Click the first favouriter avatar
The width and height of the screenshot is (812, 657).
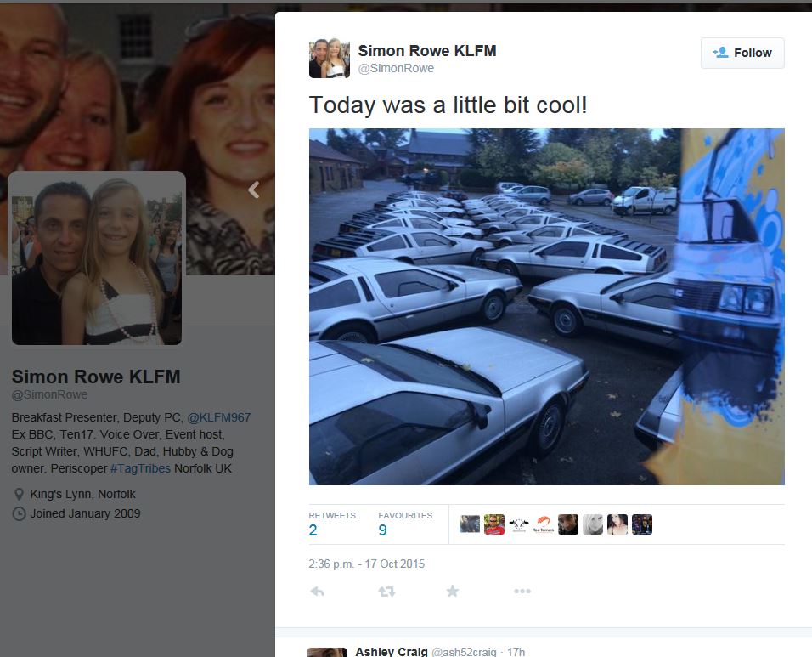[470, 524]
